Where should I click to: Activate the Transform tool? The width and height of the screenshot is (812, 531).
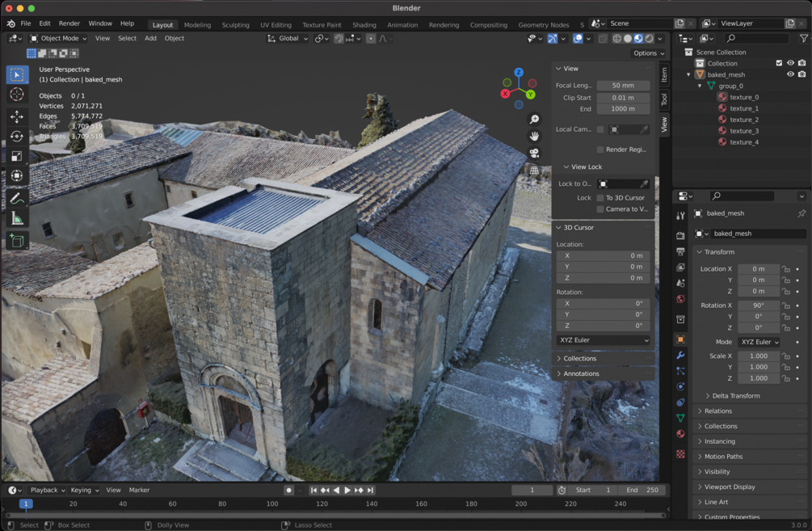pos(17,175)
